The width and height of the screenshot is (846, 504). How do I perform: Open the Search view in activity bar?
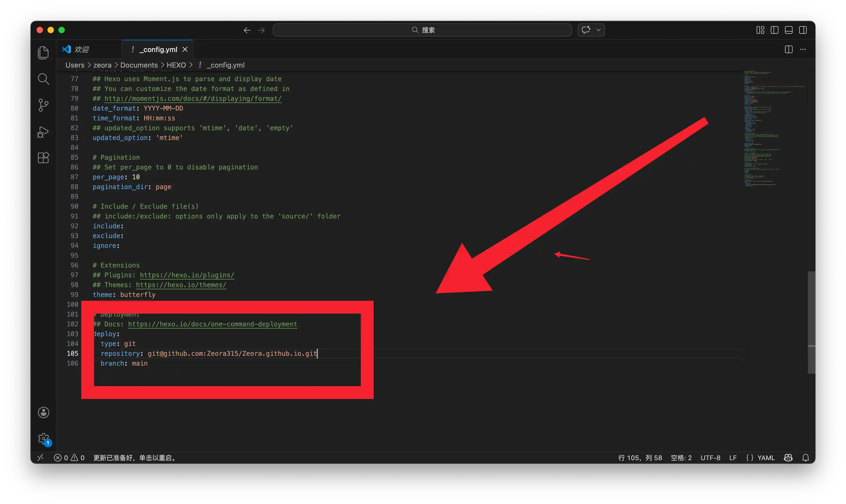coord(43,79)
